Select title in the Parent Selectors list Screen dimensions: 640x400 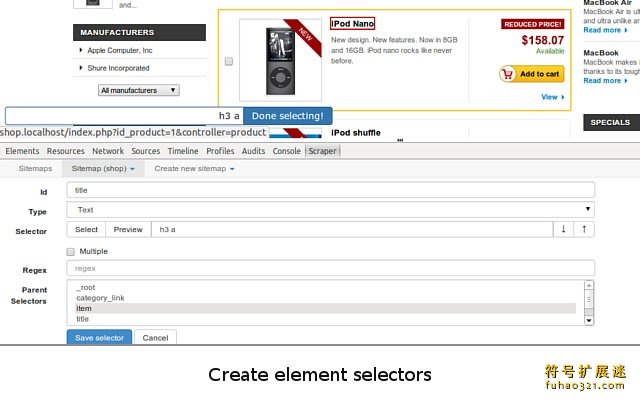click(326, 319)
